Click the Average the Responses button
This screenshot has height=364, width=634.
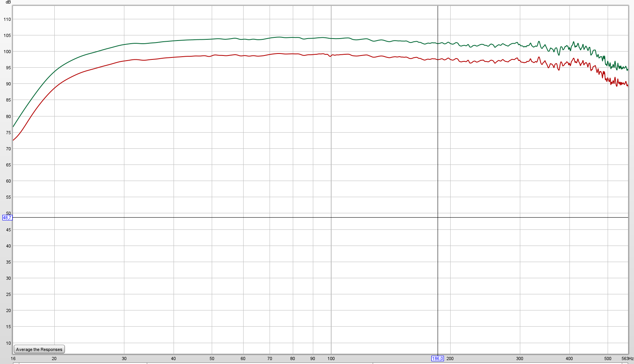39,349
